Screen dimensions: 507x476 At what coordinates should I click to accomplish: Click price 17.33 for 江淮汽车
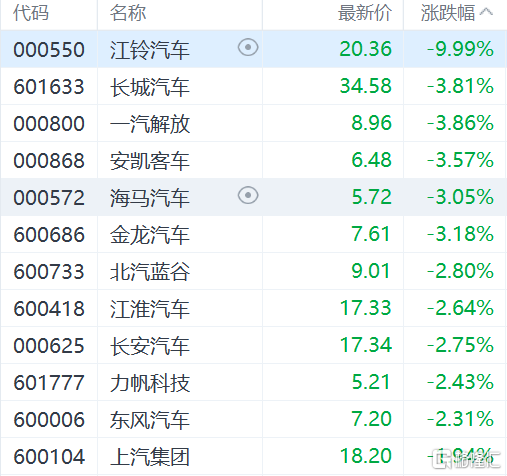tap(366, 308)
